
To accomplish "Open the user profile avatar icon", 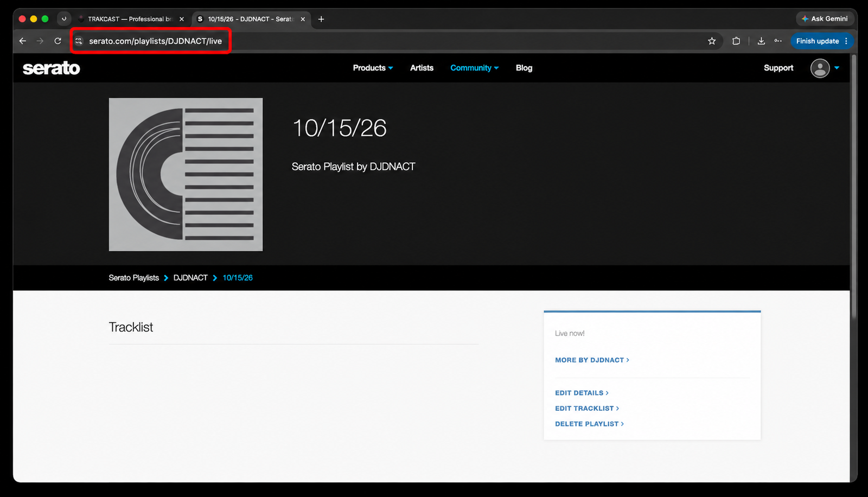I will click(x=820, y=68).
